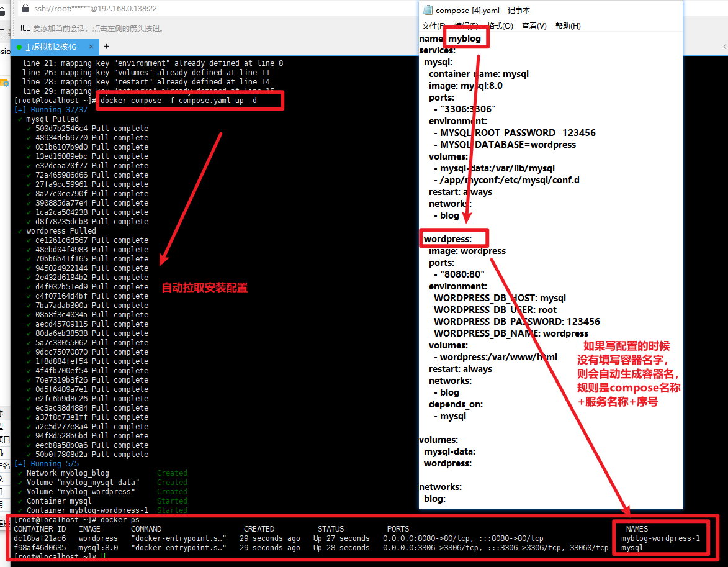Click the "Up 27 seconds" status cell
This screenshot has width=728, height=567.
pyautogui.click(x=341, y=538)
